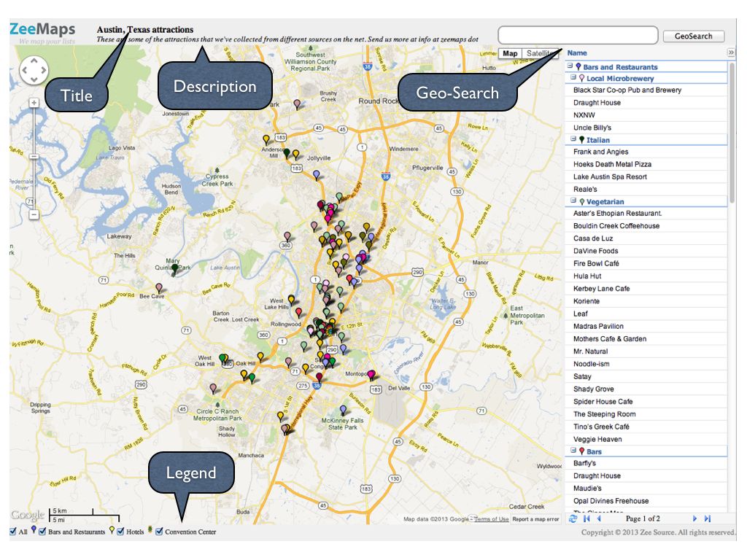Jump to last page of the list
Screen dimensions: 747x560
point(708,518)
